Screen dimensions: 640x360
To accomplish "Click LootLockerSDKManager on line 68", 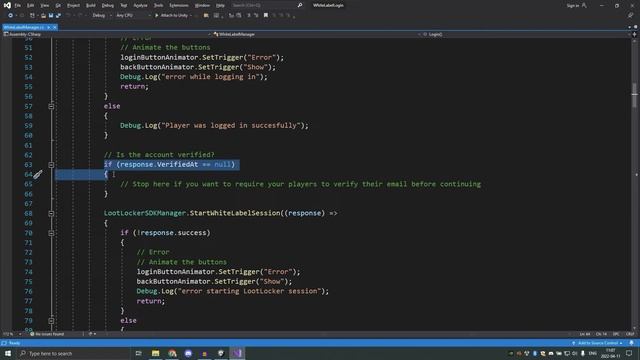I will click(x=144, y=213).
